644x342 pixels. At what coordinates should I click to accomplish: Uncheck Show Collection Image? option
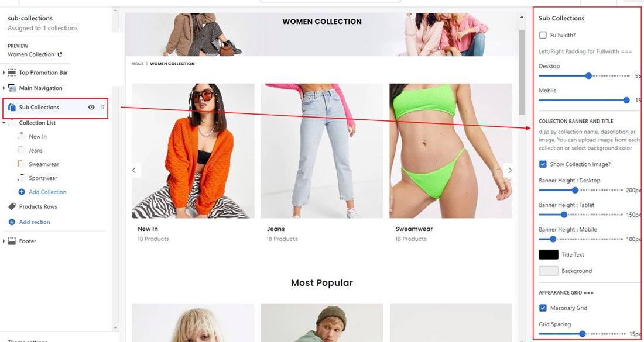543,164
